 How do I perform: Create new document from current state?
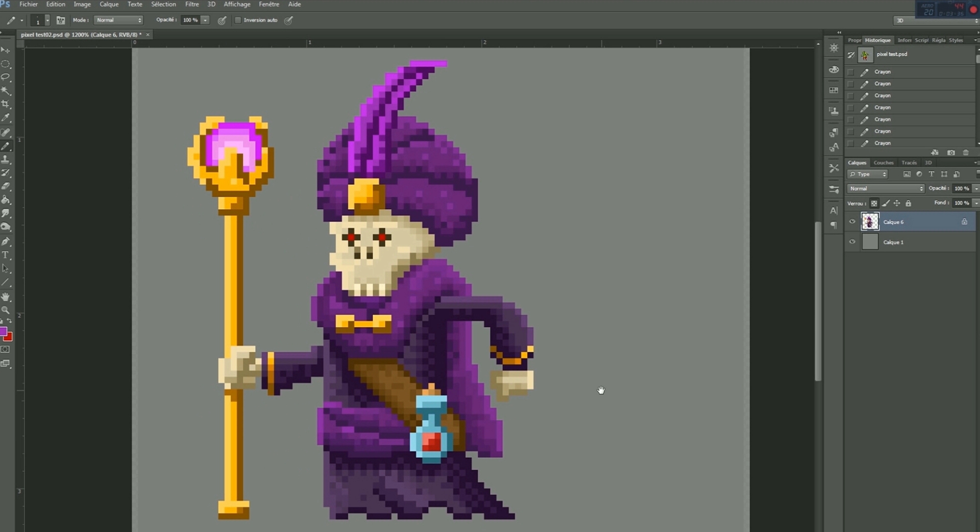(x=935, y=153)
